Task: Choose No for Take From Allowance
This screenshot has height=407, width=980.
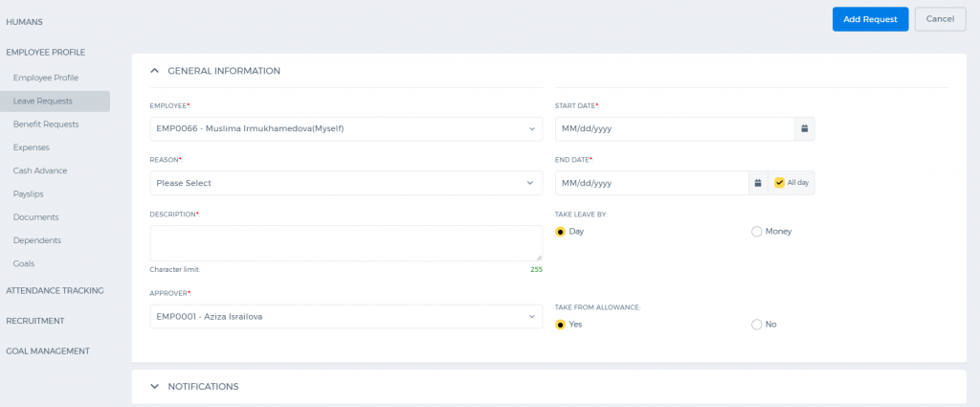Action: click(756, 325)
